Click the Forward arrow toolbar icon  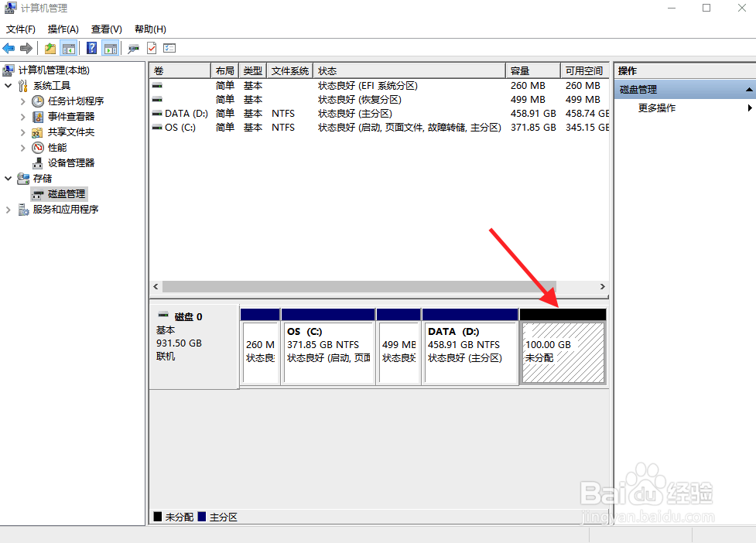(26, 48)
